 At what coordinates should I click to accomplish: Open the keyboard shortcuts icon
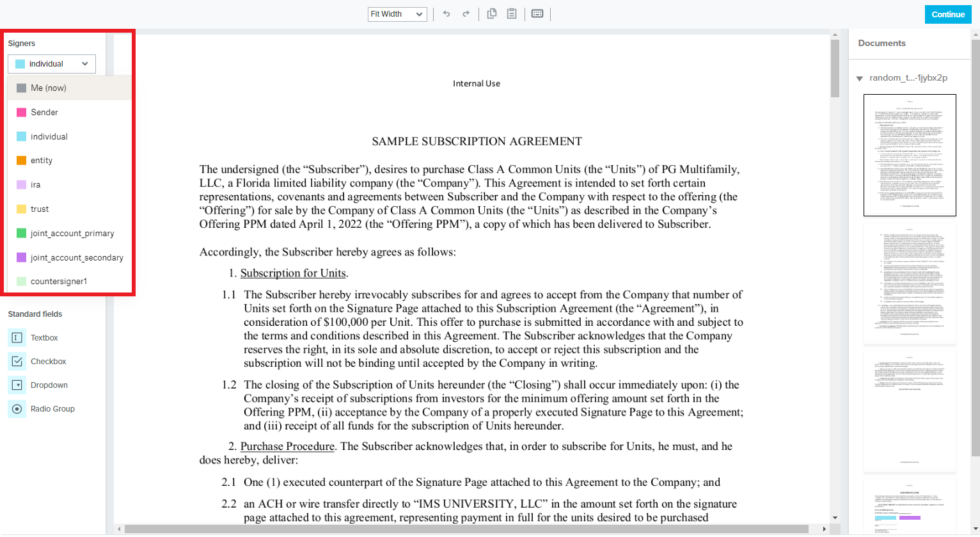click(537, 13)
